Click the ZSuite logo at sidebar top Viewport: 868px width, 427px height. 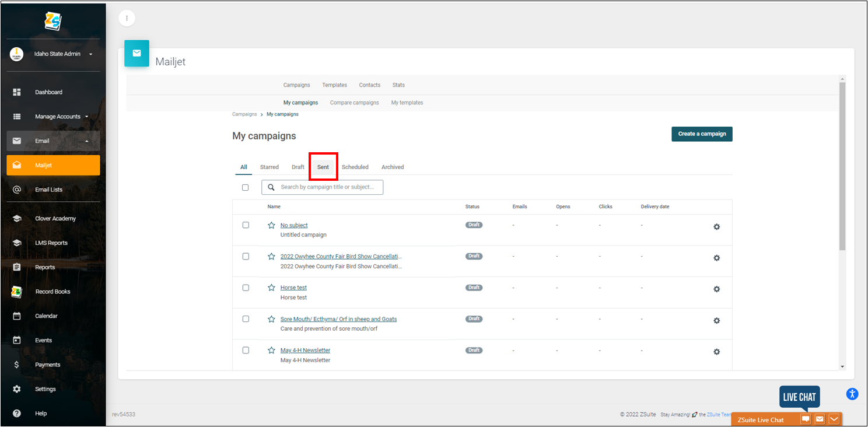coord(53,21)
